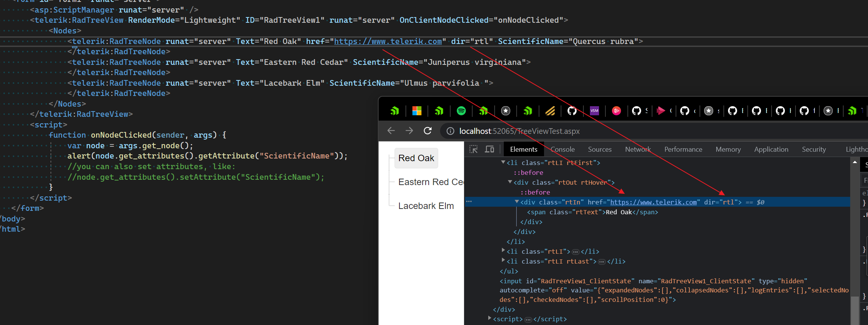The width and height of the screenshot is (868, 325).
Task: Open the telerik.com href link in DevTools
Action: (x=653, y=202)
